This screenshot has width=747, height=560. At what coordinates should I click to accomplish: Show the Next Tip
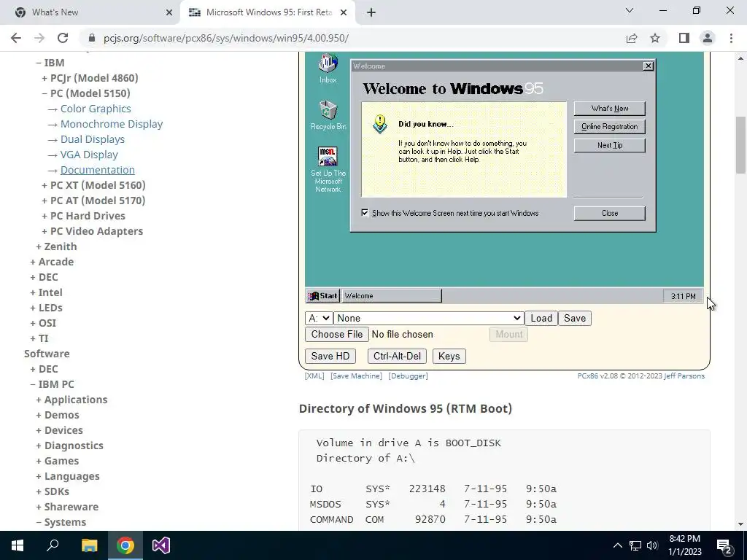[609, 145]
